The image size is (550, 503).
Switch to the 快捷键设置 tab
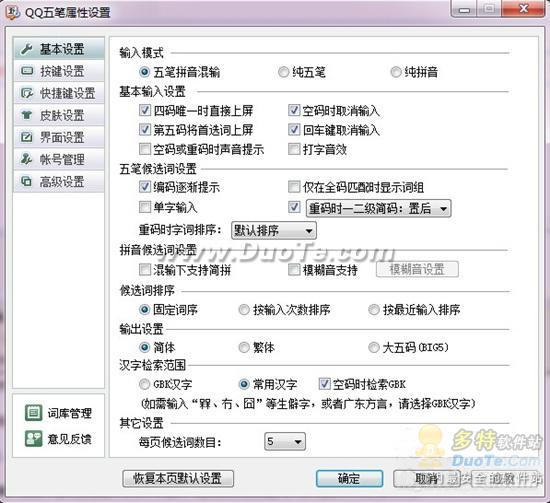tap(59, 93)
